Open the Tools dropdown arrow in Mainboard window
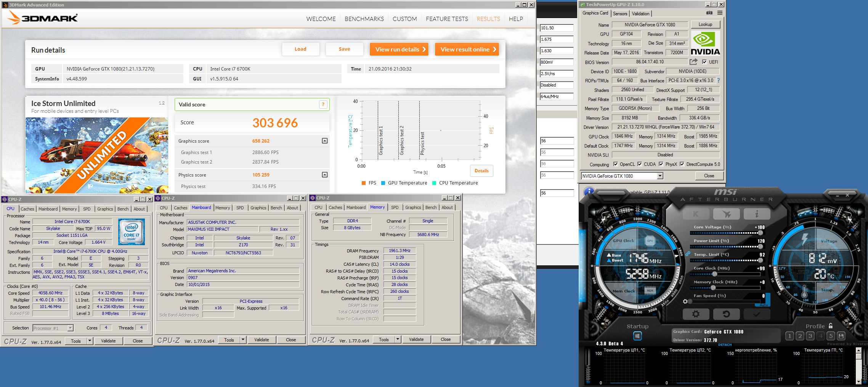Image resolution: width=868 pixels, height=387 pixels. pyautogui.click(x=243, y=340)
